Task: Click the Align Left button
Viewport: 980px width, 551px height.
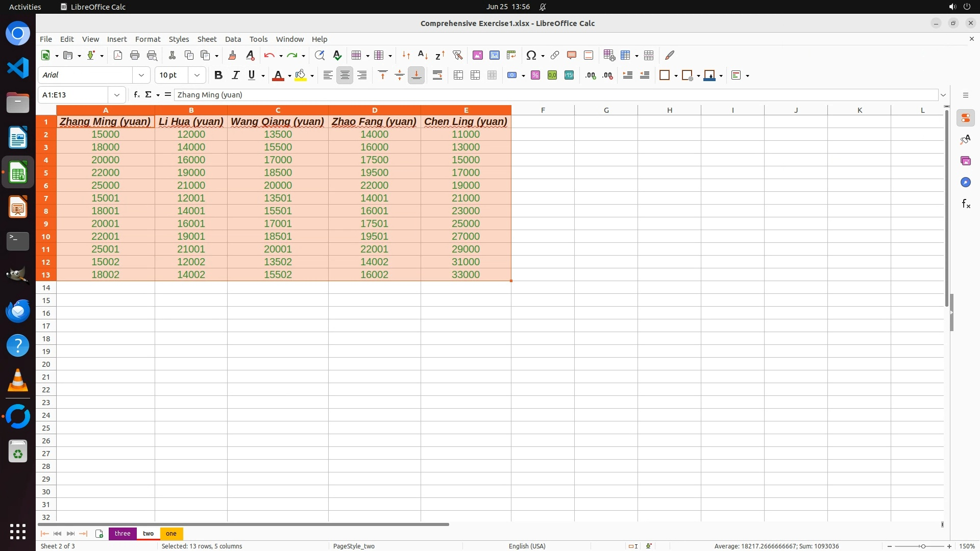Action: point(328,76)
